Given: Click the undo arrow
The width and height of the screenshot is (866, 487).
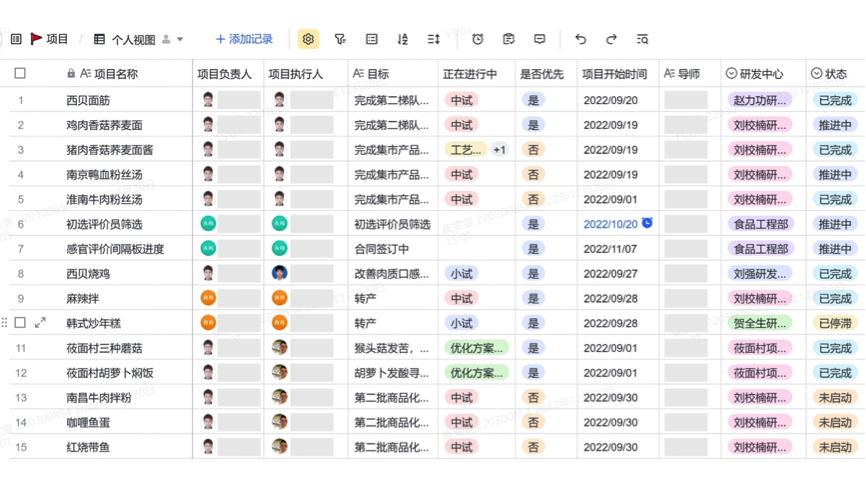Looking at the screenshot, I should (580, 39).
